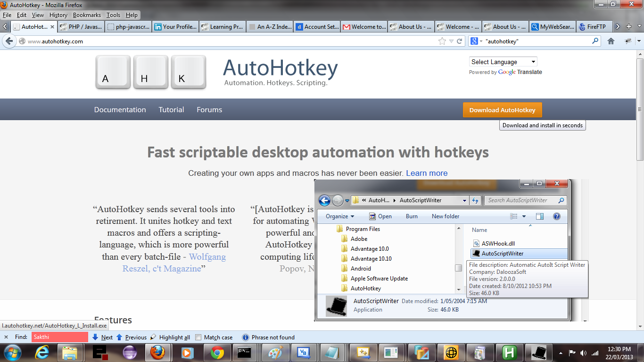Screen dimensions: 644x362
Task: Click the Find text field containing Sakthi
Action: (x=59, y=337)
